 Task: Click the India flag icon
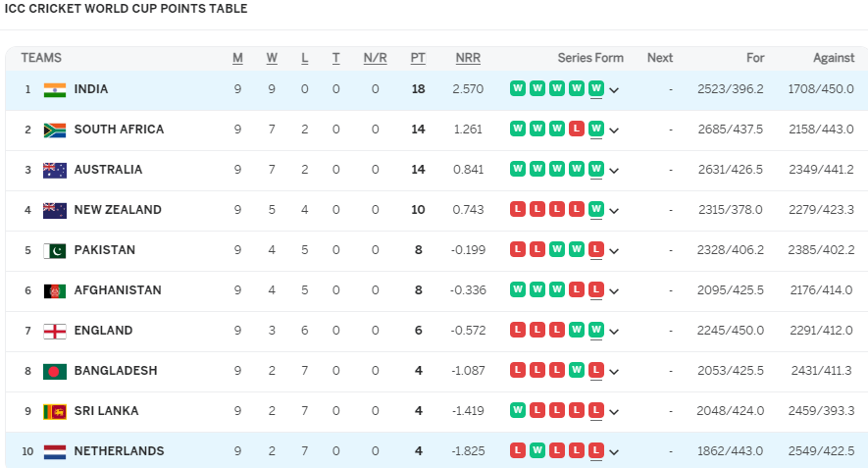pos(55,89)
